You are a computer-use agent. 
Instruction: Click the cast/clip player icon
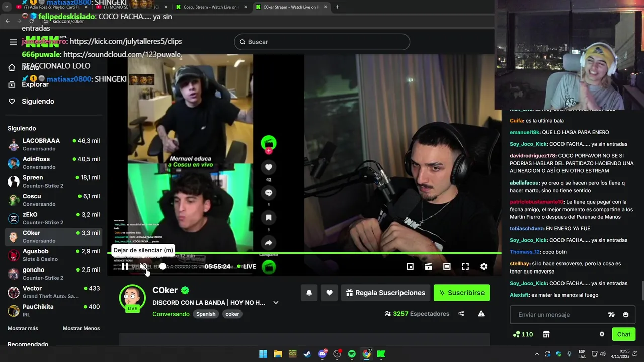pyautogui.click(x=429, y=267)
